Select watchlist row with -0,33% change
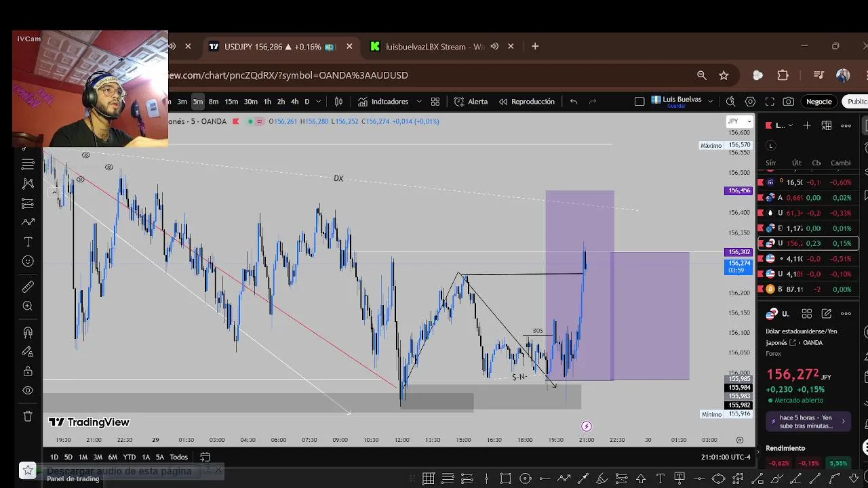This screenshot has width=868, height=488. [808, 213]
